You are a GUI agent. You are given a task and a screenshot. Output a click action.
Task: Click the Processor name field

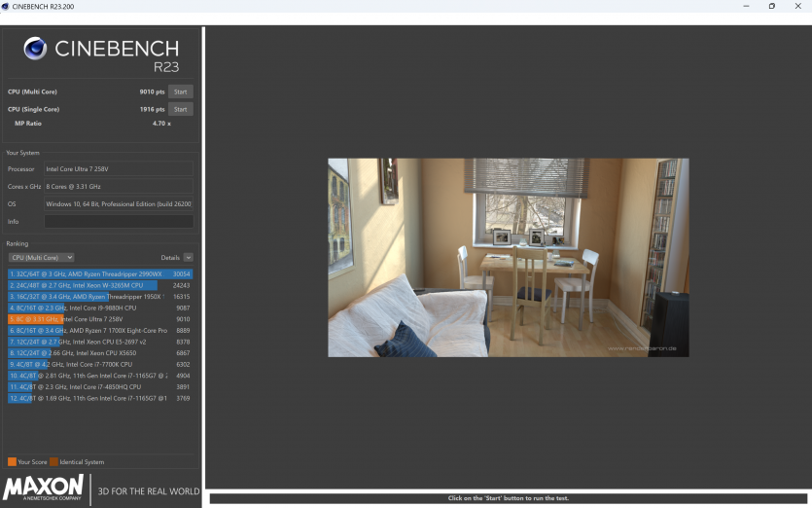coord(118,169)
